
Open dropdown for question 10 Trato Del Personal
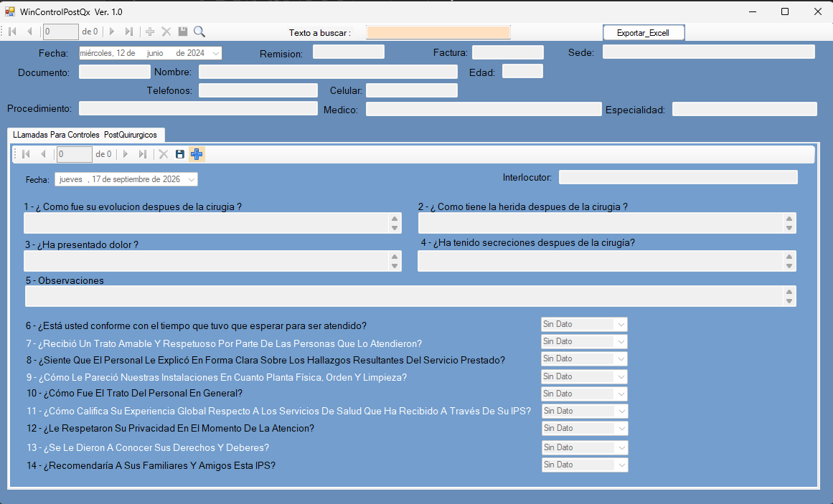621,394
